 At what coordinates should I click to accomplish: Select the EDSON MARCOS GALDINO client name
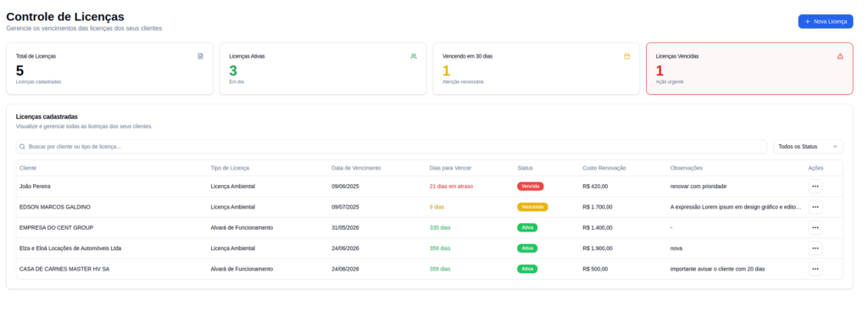pyautogui.click(x=55, y=207)
